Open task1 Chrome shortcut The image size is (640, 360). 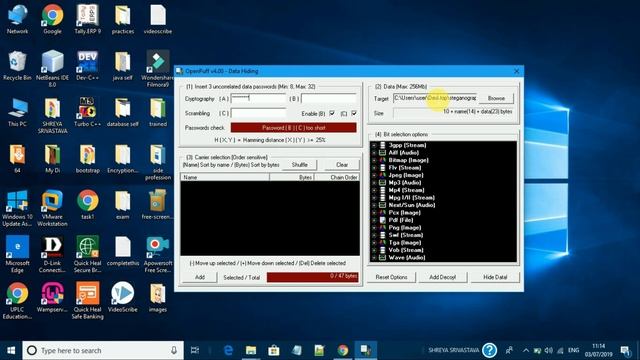[x=87, y=205]
